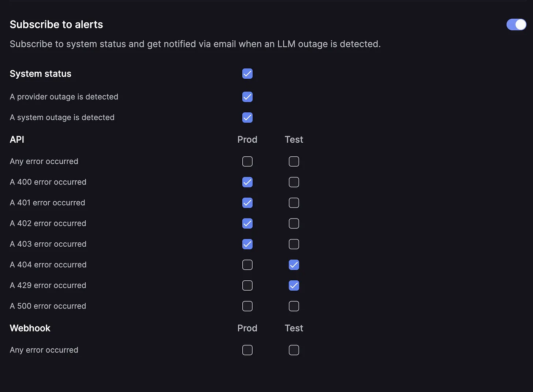
Task: Uncheck 'A system outage is detected'
Action: (247, 117)
